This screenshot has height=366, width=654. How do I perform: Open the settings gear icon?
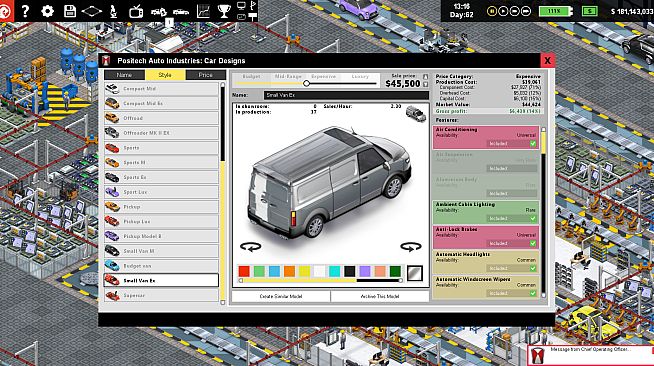pyautogui.click(x=47, y=11)
